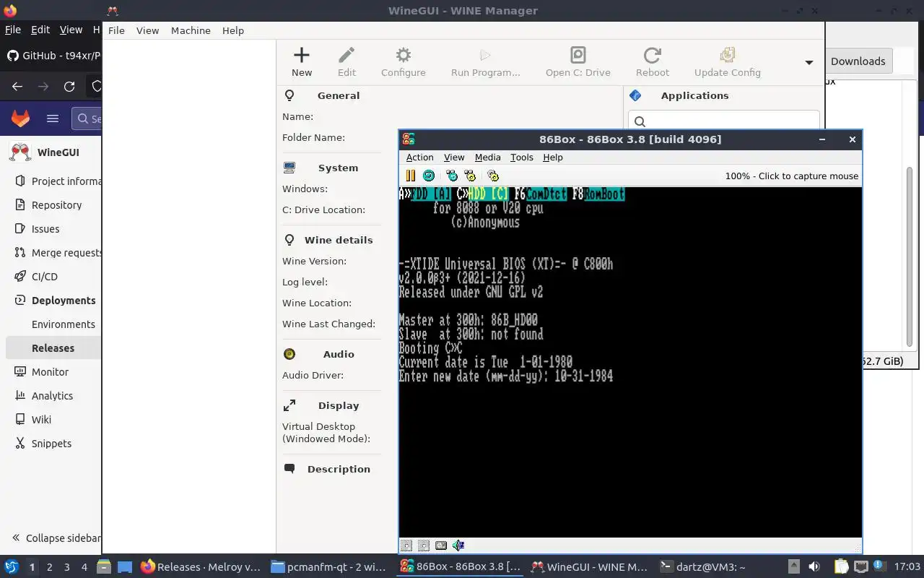This screenshot has height=578, width=924.
Task: Switch to pcmanfm-qt taskbar entry
Action: 328,567
